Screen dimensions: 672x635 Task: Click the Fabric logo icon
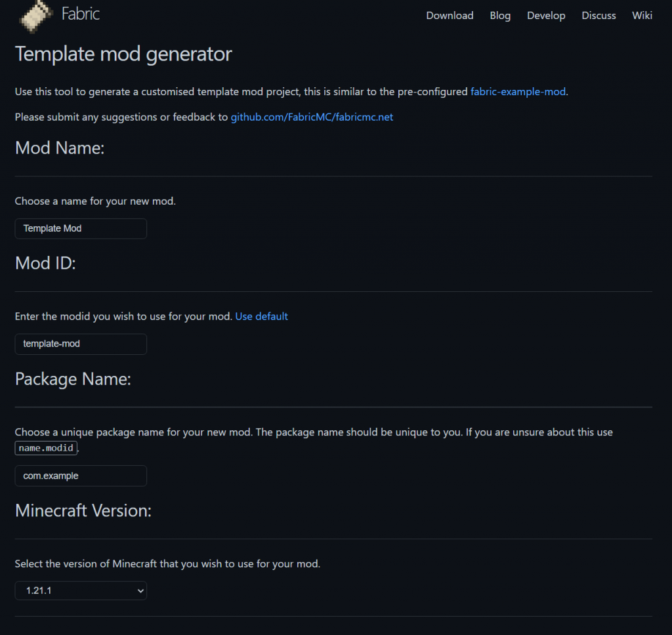(35, 16)
